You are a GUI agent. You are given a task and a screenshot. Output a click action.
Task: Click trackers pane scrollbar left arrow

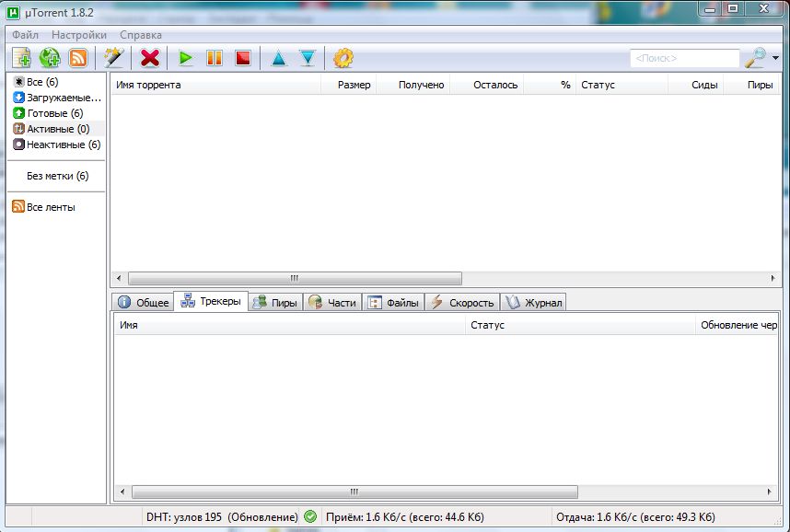point(122,492)
